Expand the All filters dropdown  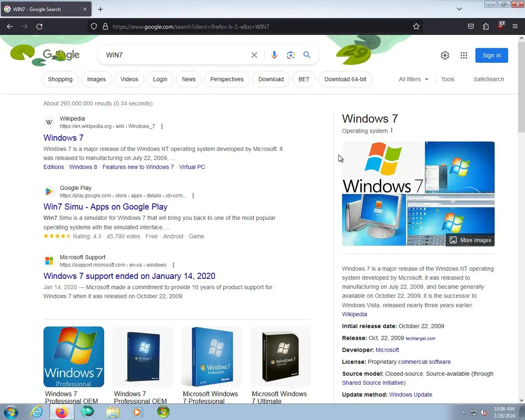(413, 79)
